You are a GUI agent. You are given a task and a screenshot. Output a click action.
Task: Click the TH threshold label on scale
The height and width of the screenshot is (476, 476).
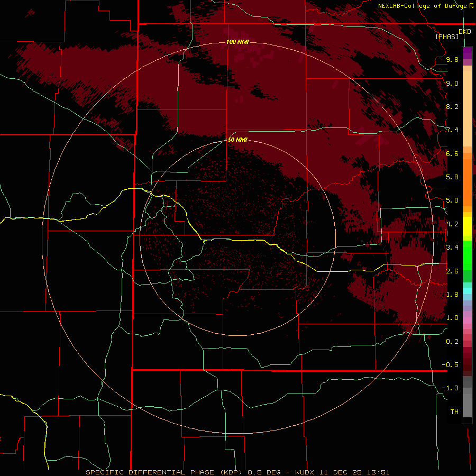(454, 412)
